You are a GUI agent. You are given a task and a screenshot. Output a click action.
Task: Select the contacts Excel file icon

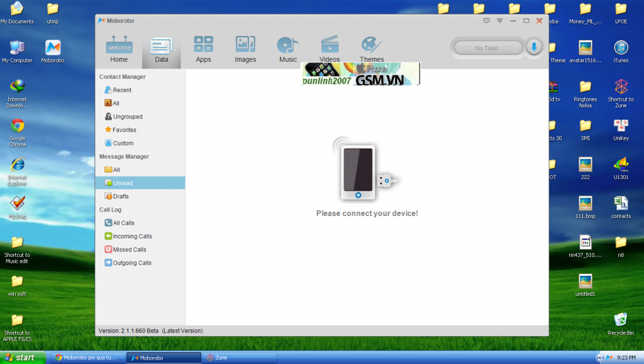click(621, 207)
